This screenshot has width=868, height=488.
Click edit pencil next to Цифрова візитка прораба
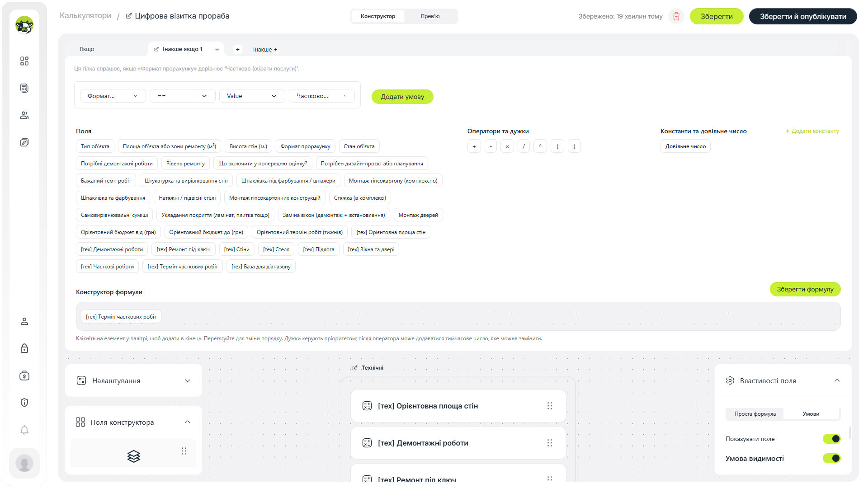pyautogui.click(x=129, y=16)
